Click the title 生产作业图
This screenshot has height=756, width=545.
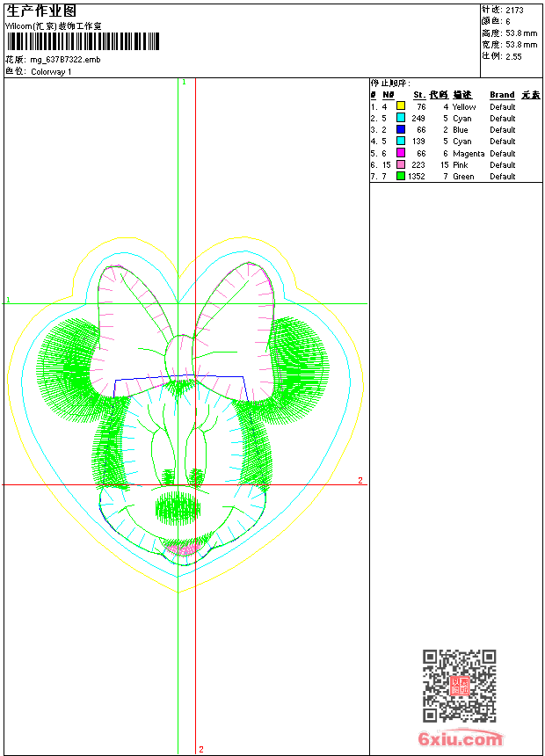pyautogui.click(x=41, y=11)
